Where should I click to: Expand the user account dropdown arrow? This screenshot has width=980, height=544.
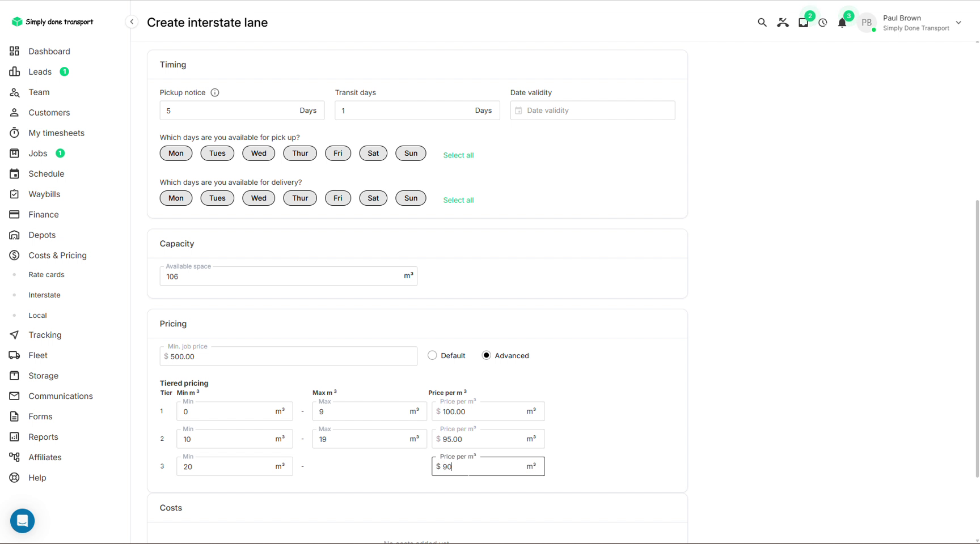coord(958,23)
